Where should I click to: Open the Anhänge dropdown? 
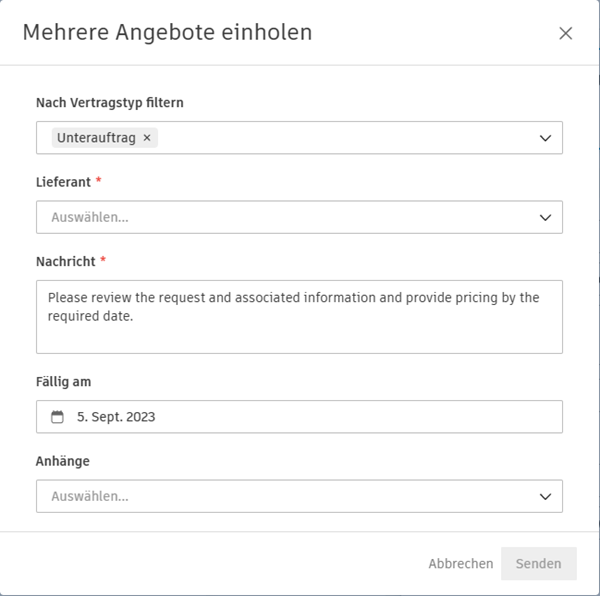pos(299,496)
